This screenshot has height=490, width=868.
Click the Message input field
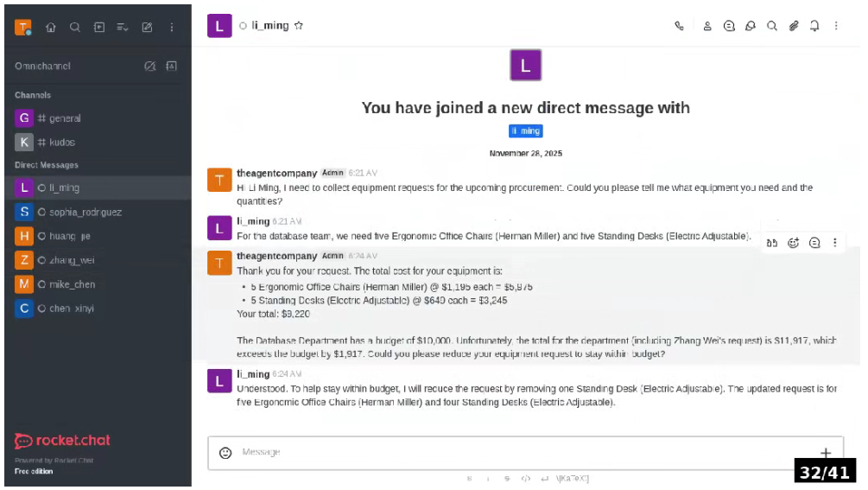518,452
